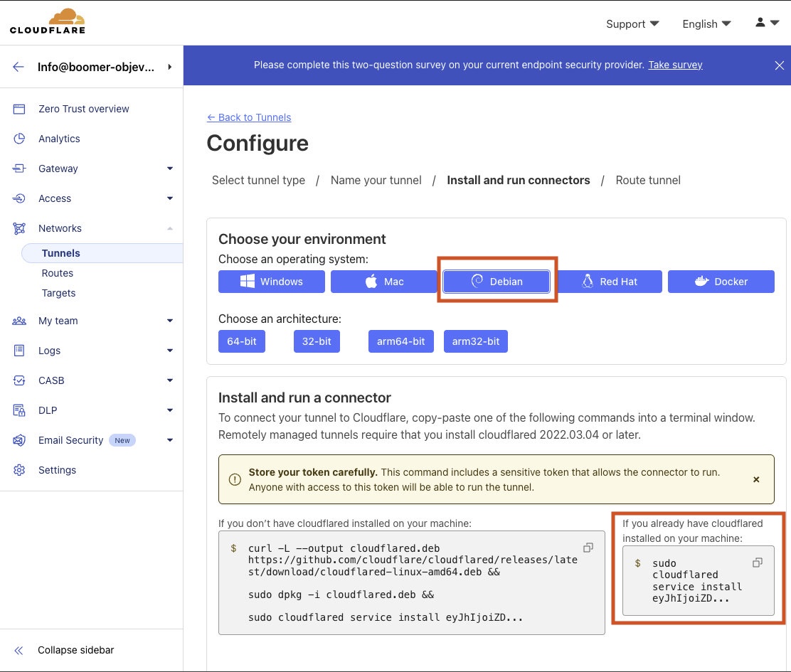Click the Back to Tunnels link
Image resolution: width=791 pixels, height=672 pixels.
point(249,117)
